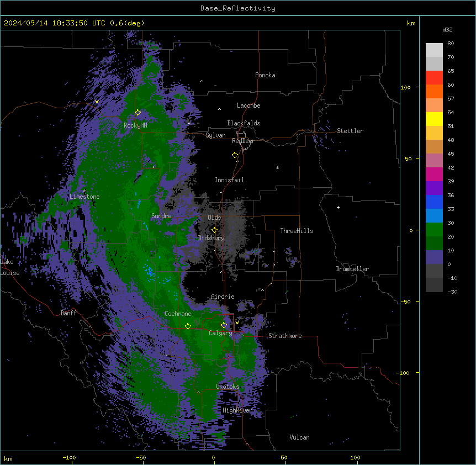Viewport: 476px width, 465px height.
Task: Pick the slate purple 0-10 dBZ legend swatch
Action: point(434,257)
